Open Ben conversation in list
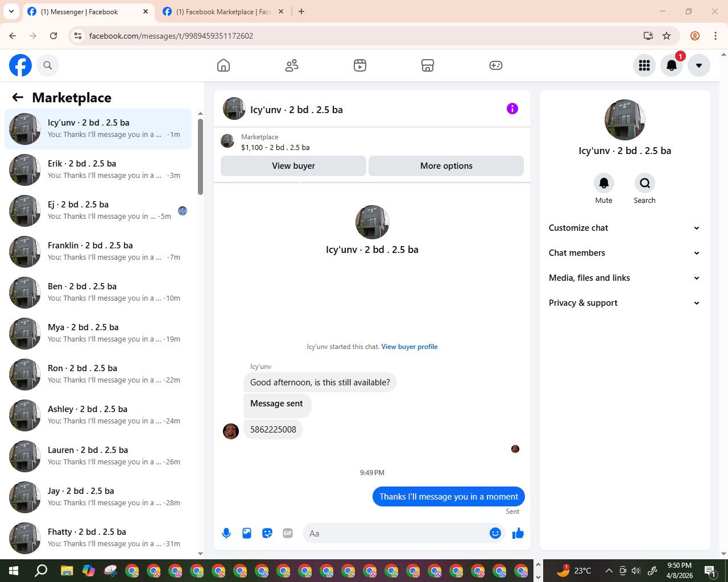This screenshot has height=582, width=728. [98, 292]
